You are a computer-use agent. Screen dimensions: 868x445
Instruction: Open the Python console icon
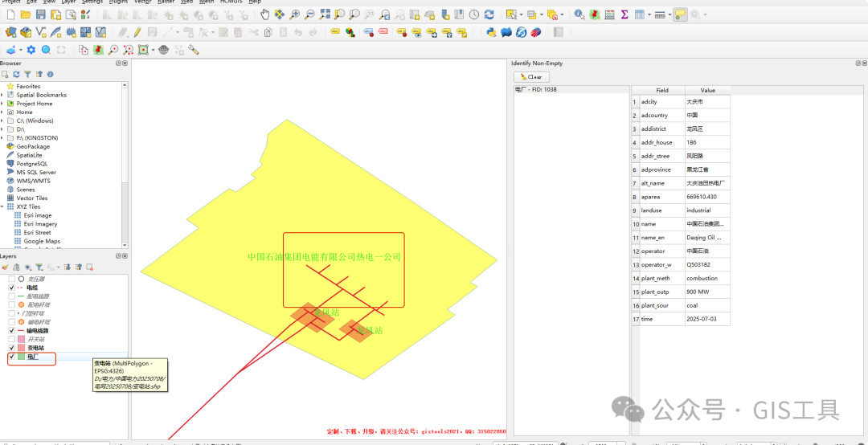coord(491,33)
